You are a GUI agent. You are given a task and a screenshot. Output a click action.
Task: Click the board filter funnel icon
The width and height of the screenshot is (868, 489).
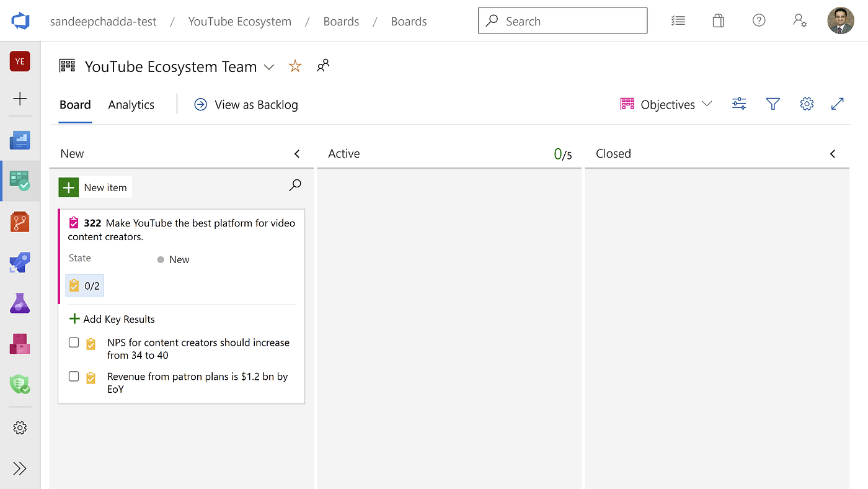773,104
